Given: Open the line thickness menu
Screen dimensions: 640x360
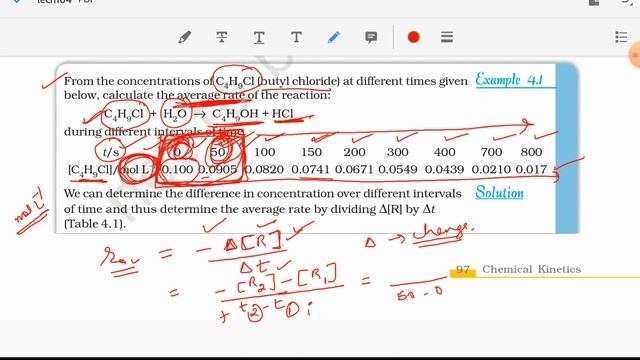Looking at the screenshot, I should coord(447,37).
